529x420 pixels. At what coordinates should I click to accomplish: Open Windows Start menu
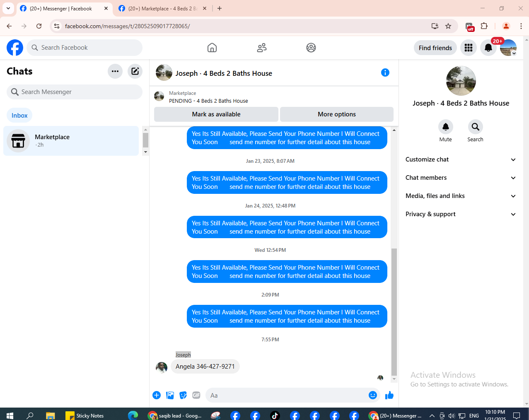pos(10,415)
